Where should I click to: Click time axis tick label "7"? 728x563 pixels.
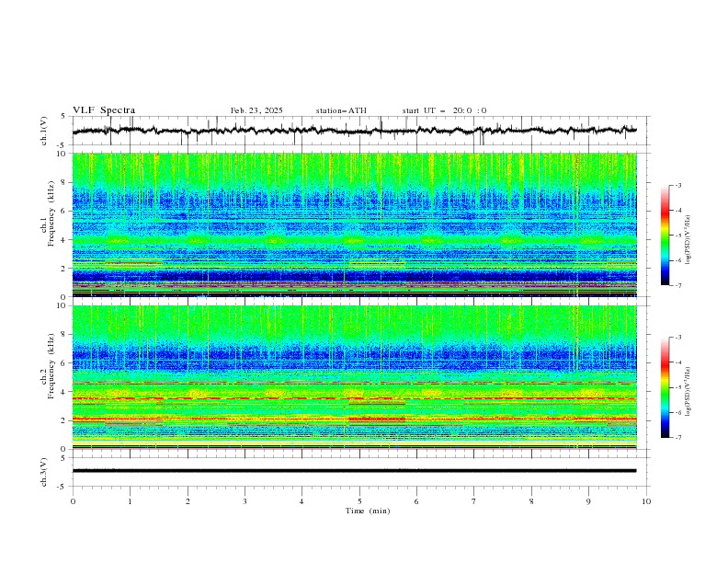click(474, 501)
